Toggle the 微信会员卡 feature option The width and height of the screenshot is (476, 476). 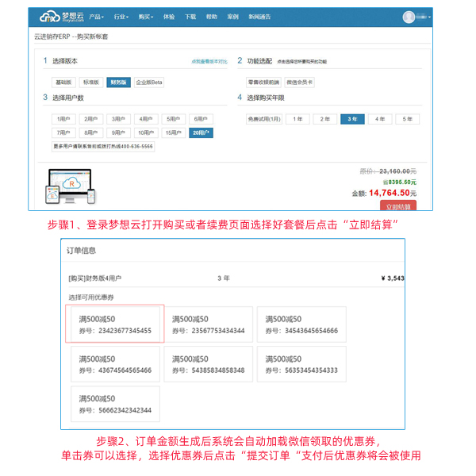tap(300, 83)
